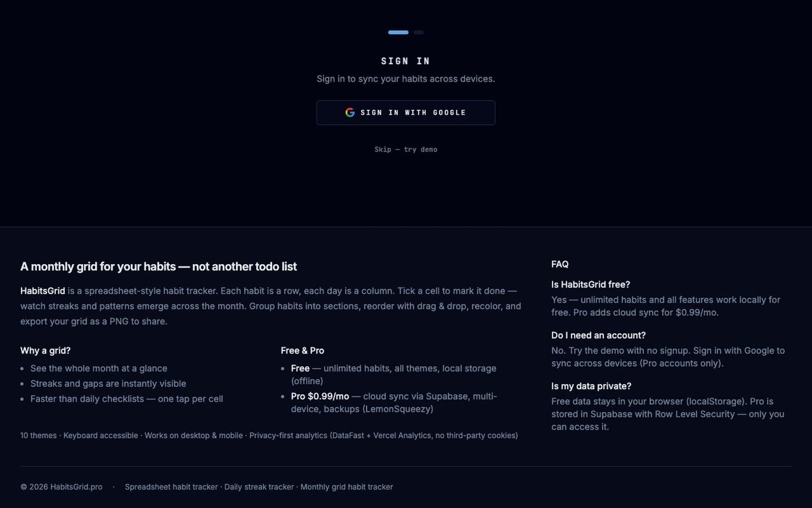Open the 'Daily streak tracker' footer link

[x=259, y=487]
